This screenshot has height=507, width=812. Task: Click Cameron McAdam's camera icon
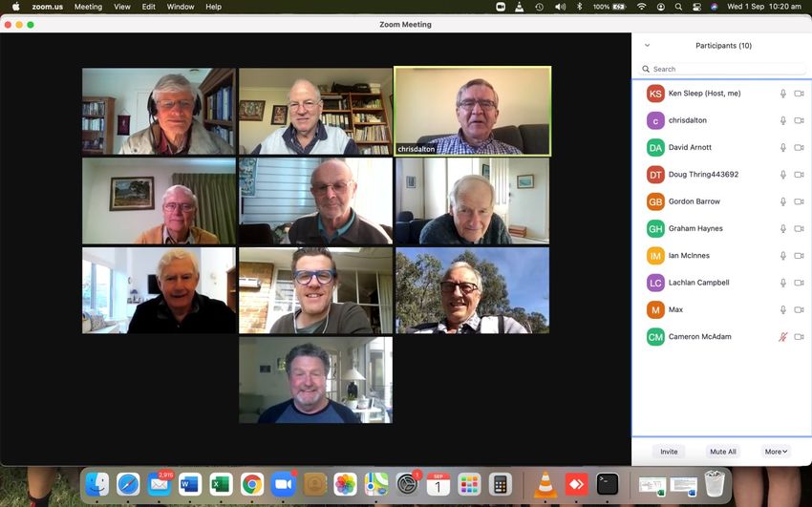(x=799, y=337)
